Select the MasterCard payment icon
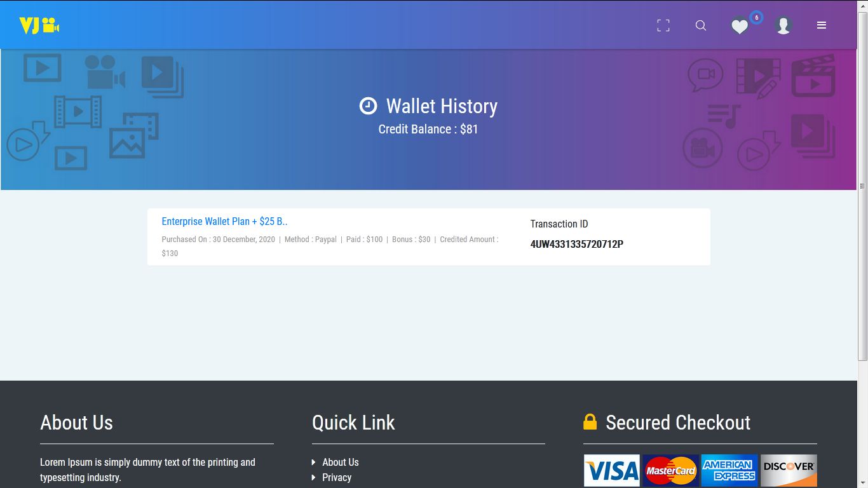 coord(670,470)
